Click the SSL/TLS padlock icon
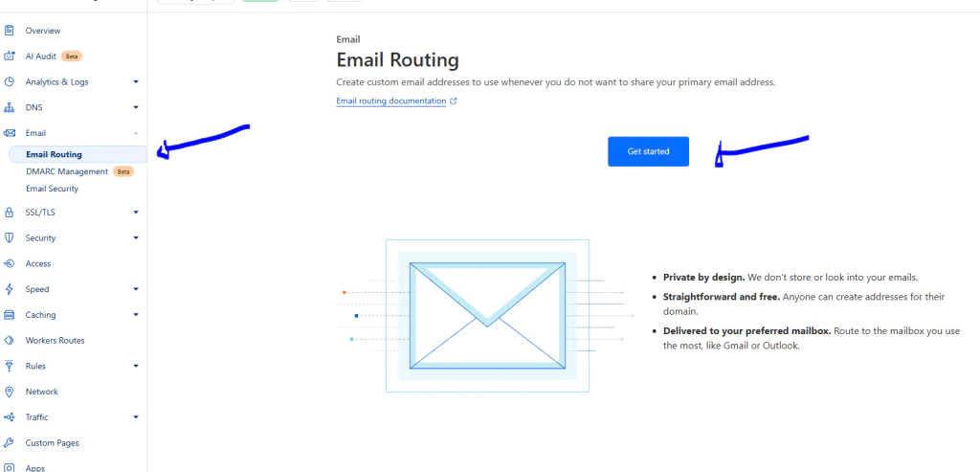980x472 pixels. coord(10,213)
